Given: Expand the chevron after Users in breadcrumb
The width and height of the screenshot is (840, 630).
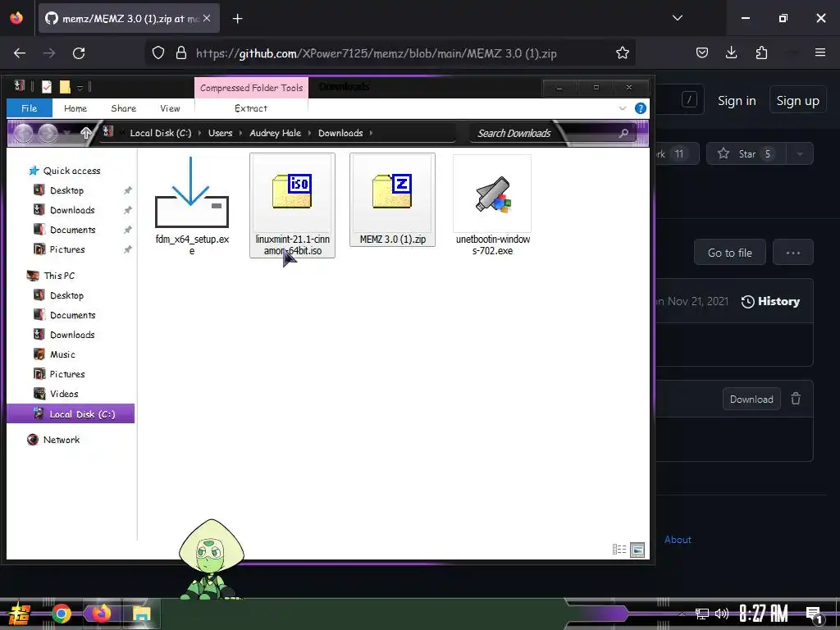Looking at the screenshot, I should click(241, 133).
